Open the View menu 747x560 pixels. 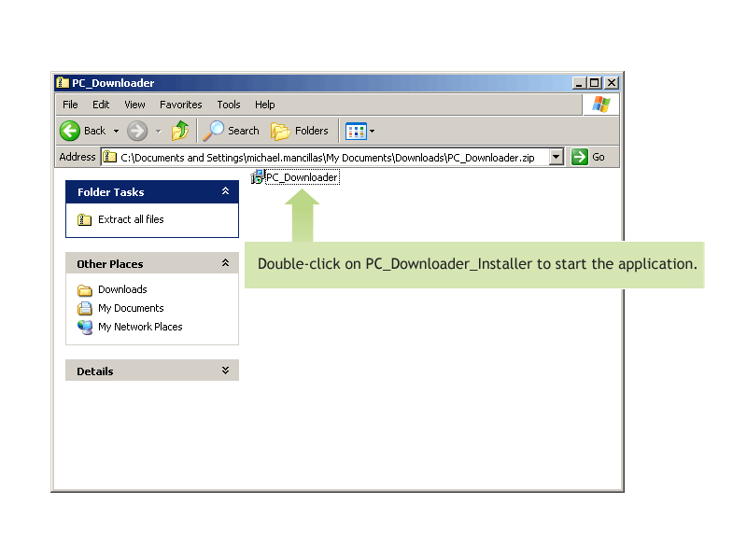tap(134, 105)
